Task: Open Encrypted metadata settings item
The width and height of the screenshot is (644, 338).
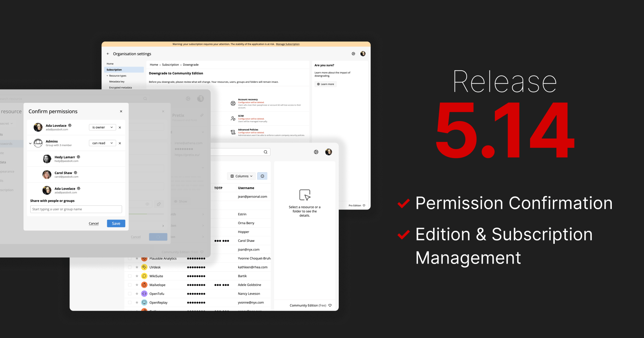Action: click(x=120, y=88)
